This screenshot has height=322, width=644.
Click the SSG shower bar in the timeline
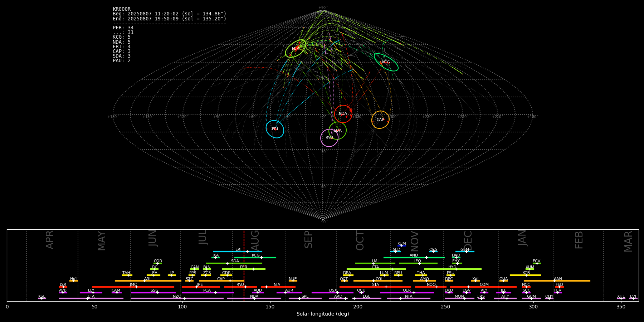click(x=153, y=293)
